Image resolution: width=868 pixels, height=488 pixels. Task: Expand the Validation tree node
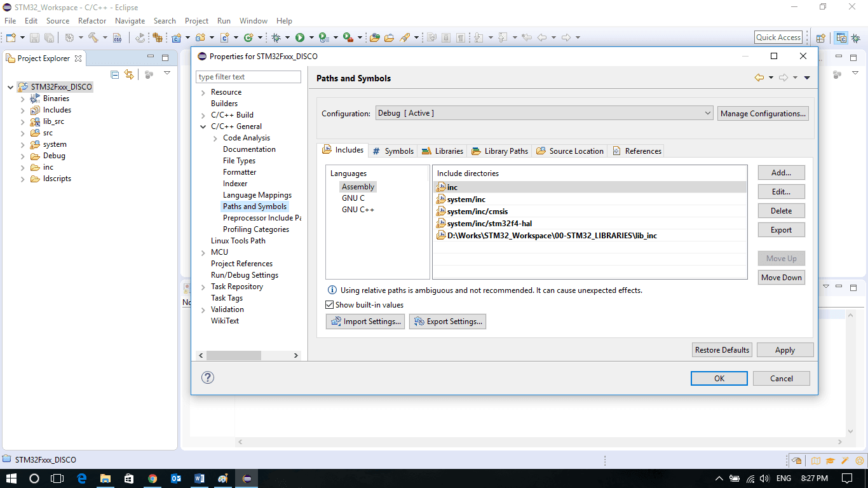pyautogui.click(x=203, y=309)
